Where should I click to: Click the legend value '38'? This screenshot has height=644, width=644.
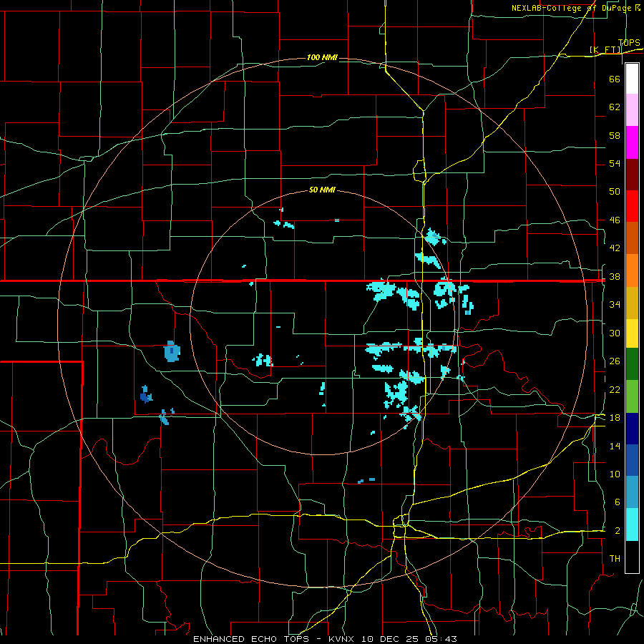[x=615, y=276]
